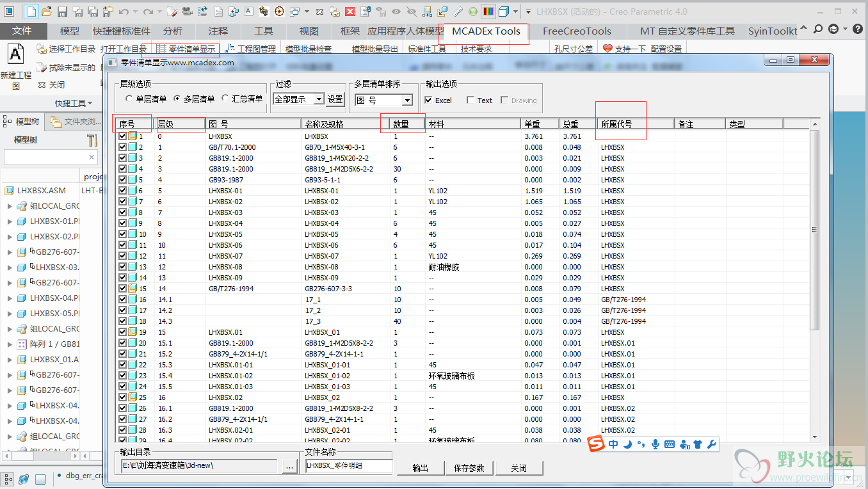Viewport: 868px width, 489px height.
Task: Click the Sogou microphone voice input icon
Action: (x=655, y=444)
